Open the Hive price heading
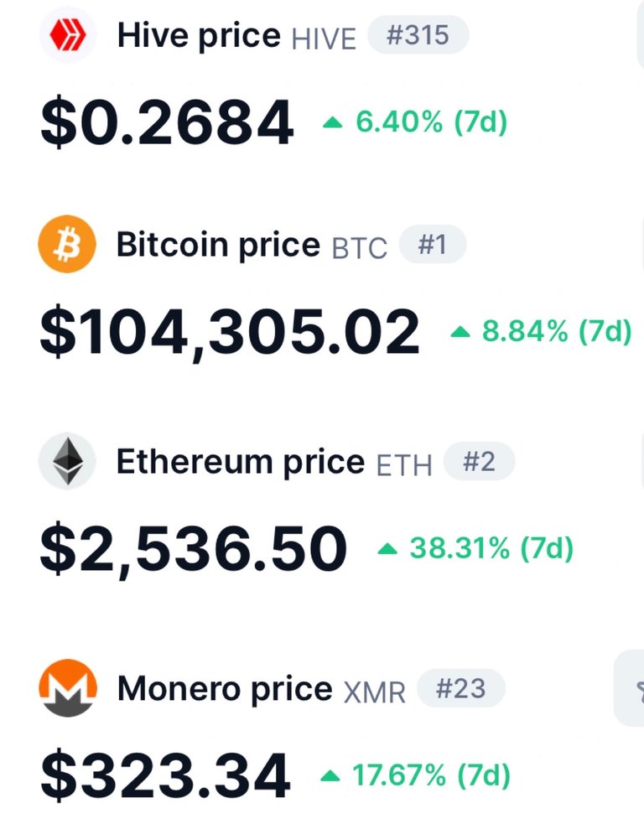Screen dimensions: 644x824 (199, 36)
